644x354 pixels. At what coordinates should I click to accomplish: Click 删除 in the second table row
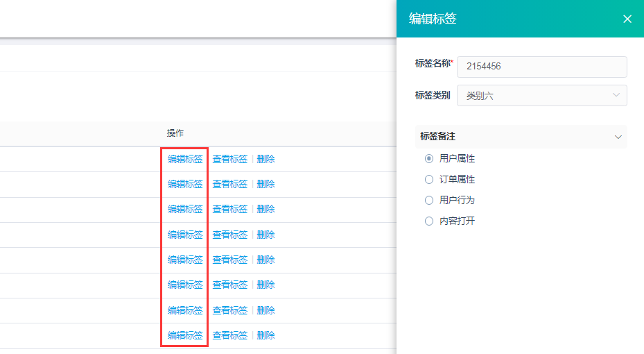pos(266,184)
